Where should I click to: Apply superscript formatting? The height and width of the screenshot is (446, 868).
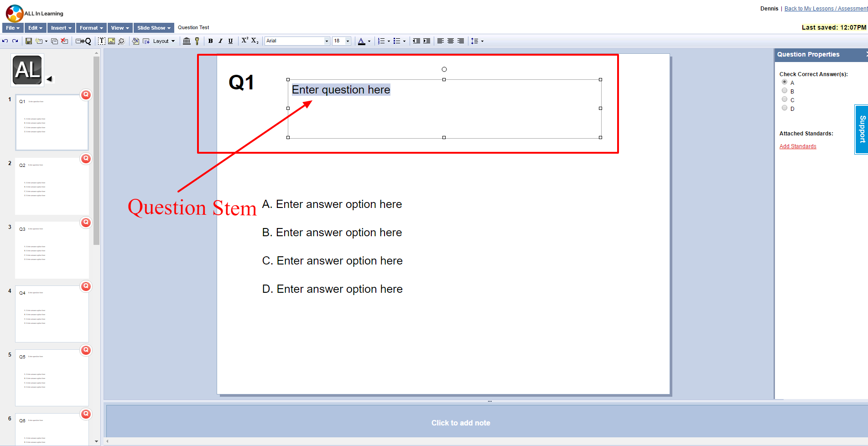(244, 41)
